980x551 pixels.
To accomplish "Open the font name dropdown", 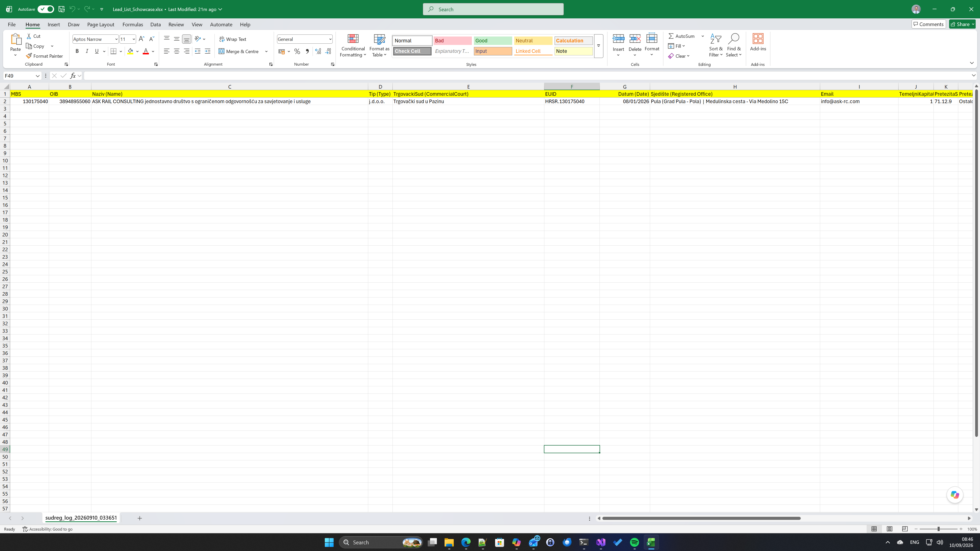I will (x=116, y=39).
